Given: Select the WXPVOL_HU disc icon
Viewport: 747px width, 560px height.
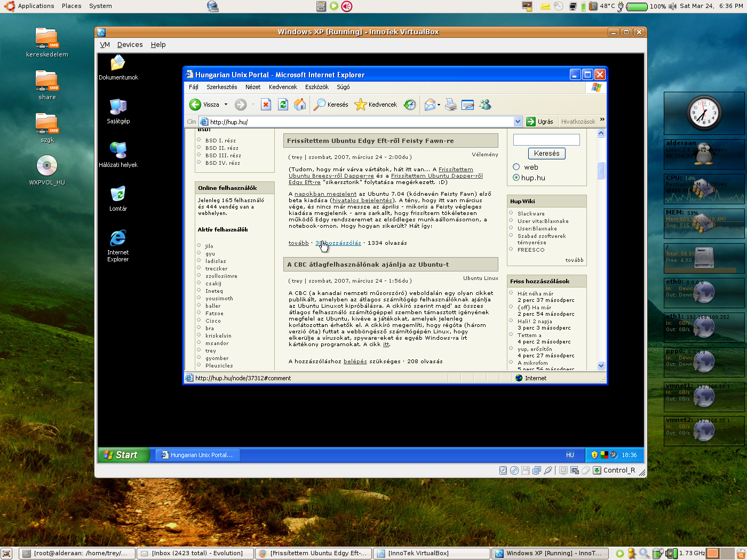Looking at the screenshot, I should [47, 170].
